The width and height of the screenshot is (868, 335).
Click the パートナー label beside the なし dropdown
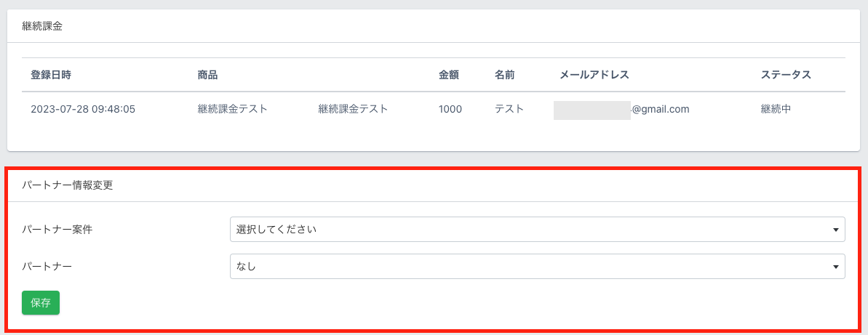(47, 267)
